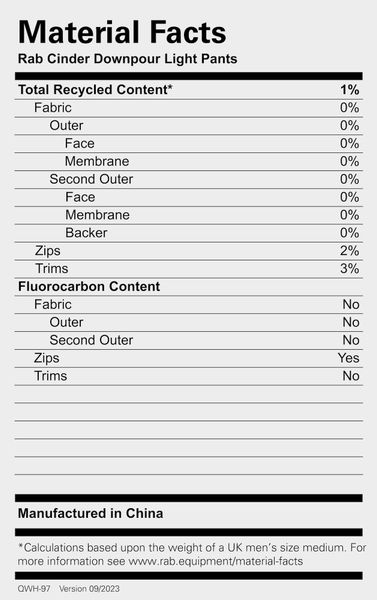Click the calculations footnote text
Viewport: 377px width, 600px height.
(192, 554)
